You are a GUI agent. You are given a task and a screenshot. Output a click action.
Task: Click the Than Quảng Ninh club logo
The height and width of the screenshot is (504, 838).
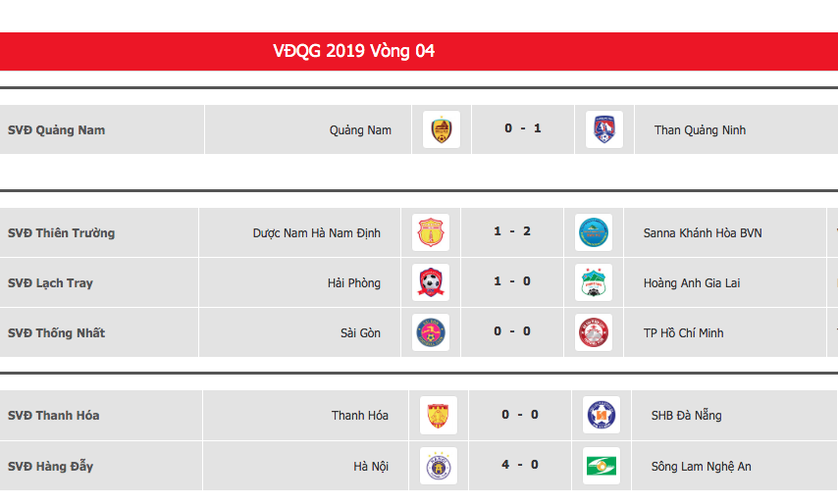coord(603,129)
